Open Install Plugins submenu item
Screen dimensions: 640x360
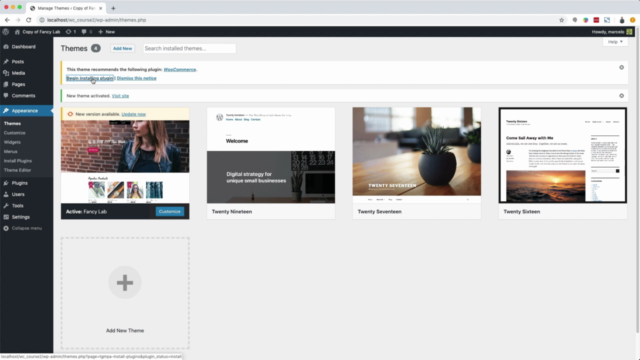tap(18, 161)
